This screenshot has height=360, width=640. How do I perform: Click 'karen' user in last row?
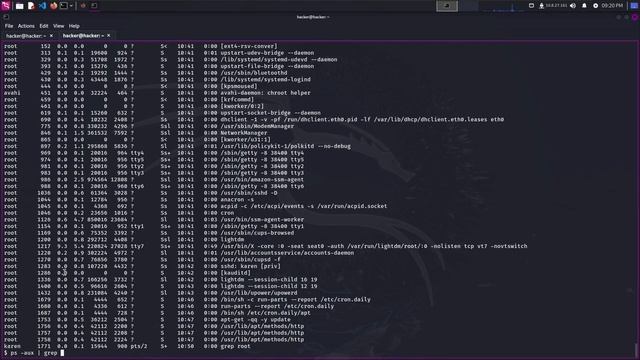pyautogui.click(x=12, y=346)
